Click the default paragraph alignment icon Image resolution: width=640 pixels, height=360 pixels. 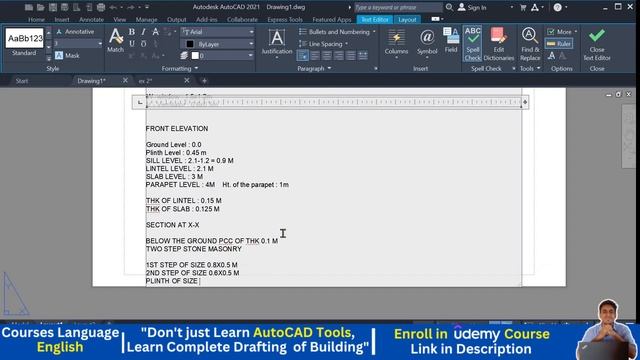pyautogui.click(x=303, y=56)
